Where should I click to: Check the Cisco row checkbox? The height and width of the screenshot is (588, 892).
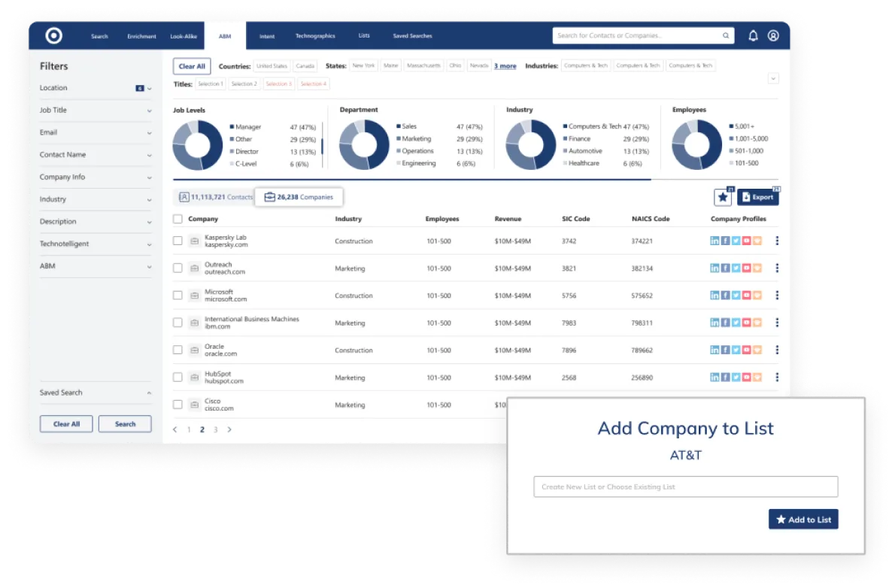coord(178,405)
